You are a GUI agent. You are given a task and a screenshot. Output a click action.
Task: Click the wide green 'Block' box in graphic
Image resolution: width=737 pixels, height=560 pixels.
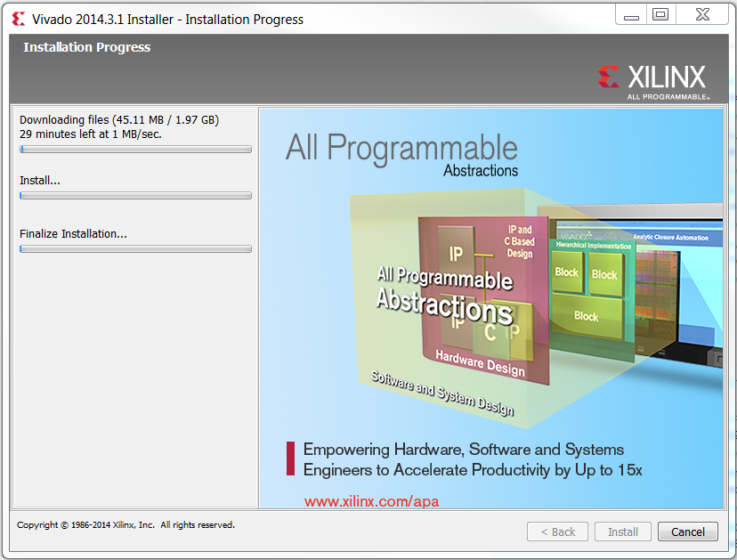click(587, 316)
